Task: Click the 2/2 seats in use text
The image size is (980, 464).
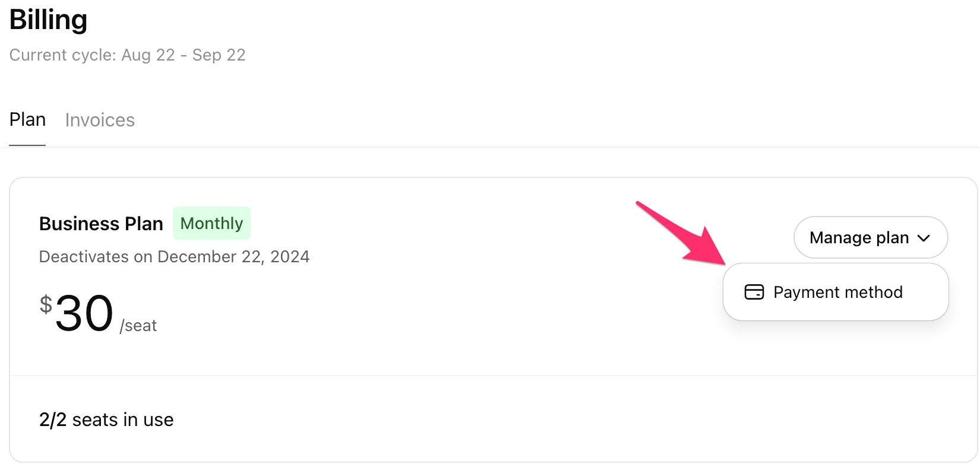Action: pos(106,419)
